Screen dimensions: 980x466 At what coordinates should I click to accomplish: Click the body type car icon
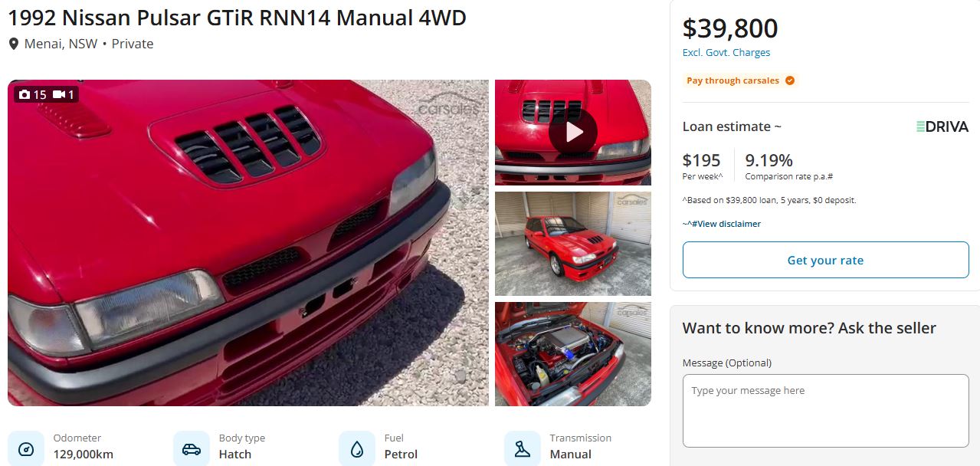(192, 449)
